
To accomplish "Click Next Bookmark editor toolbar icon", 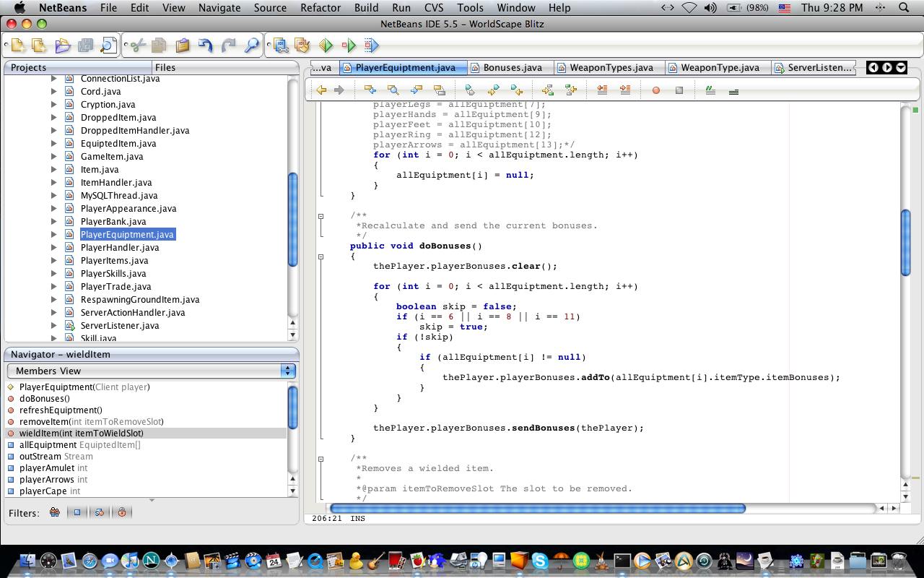I will [x=493, y=90].
